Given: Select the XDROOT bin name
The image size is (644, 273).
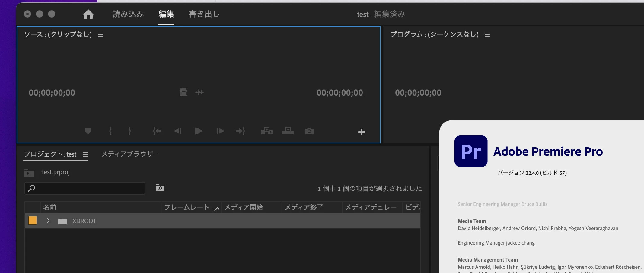Looking at the screenshot, I should [x=84, y=221].
